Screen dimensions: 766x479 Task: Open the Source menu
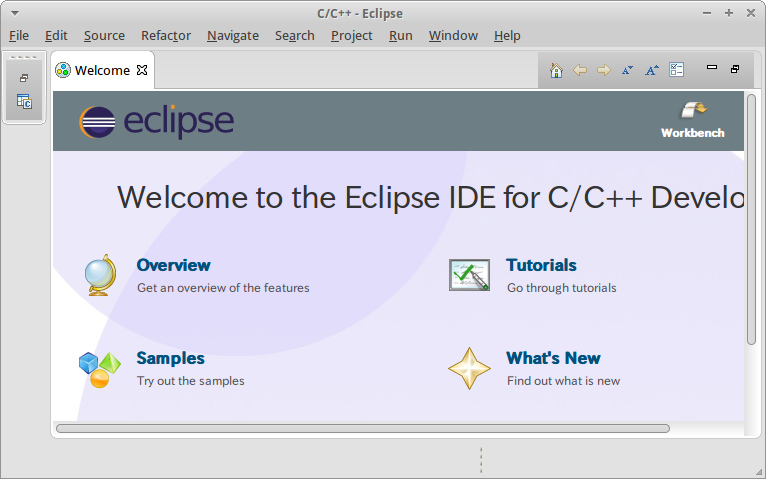point(105,36)
